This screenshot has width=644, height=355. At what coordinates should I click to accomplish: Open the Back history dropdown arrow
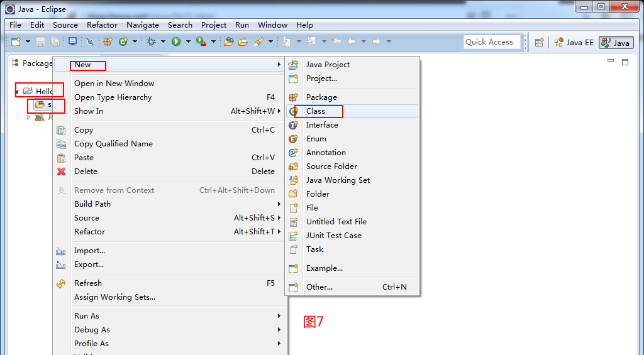click(364, 41)
